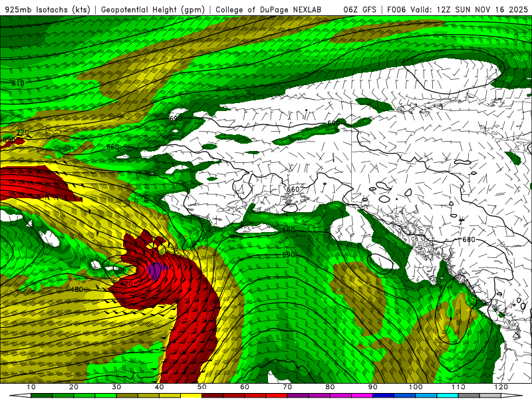Viewport: 532px width, 399px height.
Task: Click the light gray 115-120 kt legend swatch
Action: click(x=490, y=396)
